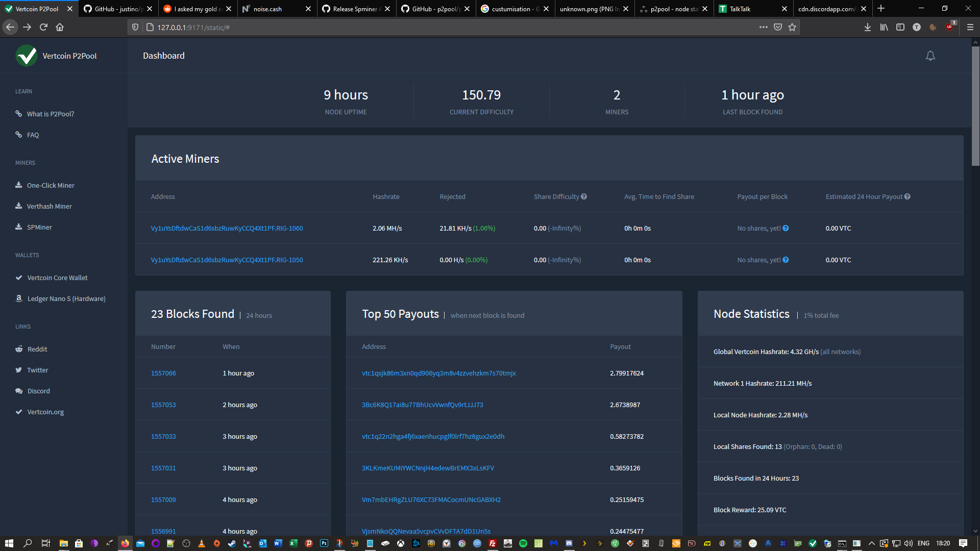Open the One-Click Miner download link
This screenshot has height=551, width=980.
(51, 185)
